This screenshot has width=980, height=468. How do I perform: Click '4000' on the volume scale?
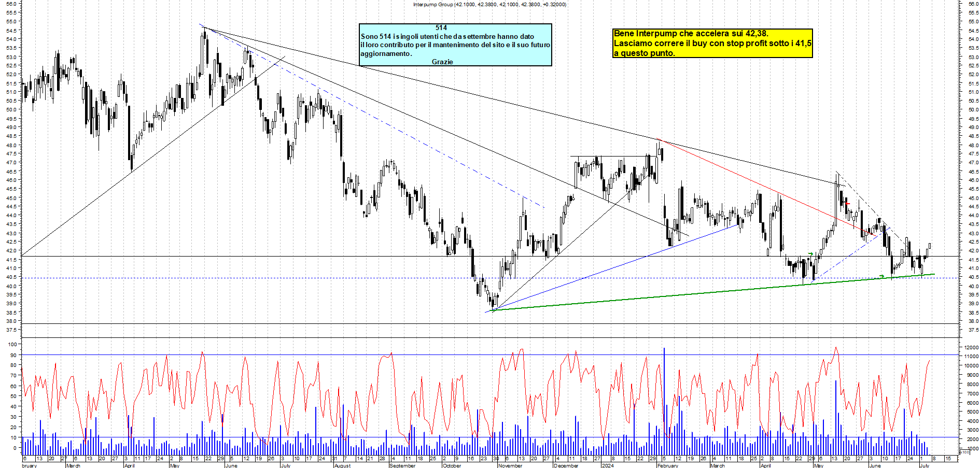point(972,421)
